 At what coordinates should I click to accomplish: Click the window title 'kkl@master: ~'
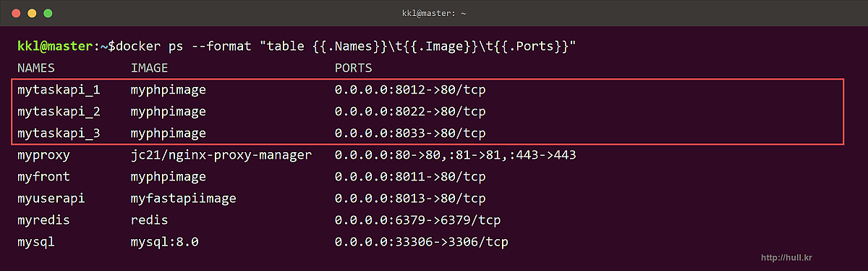[x=433, y=13]
